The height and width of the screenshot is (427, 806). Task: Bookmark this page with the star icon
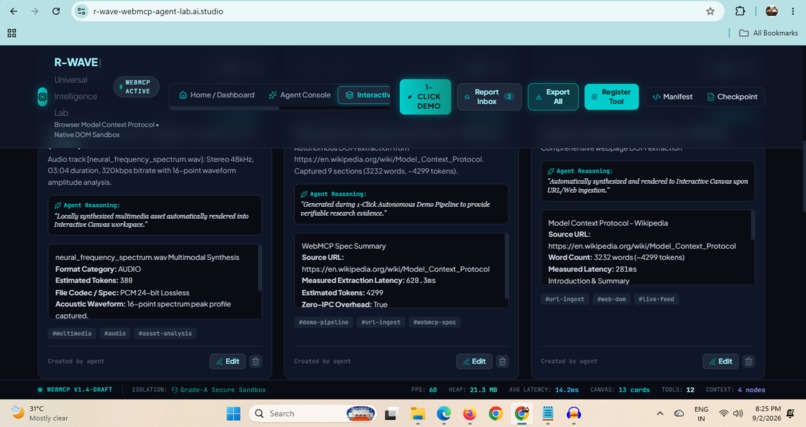point(710,11)
